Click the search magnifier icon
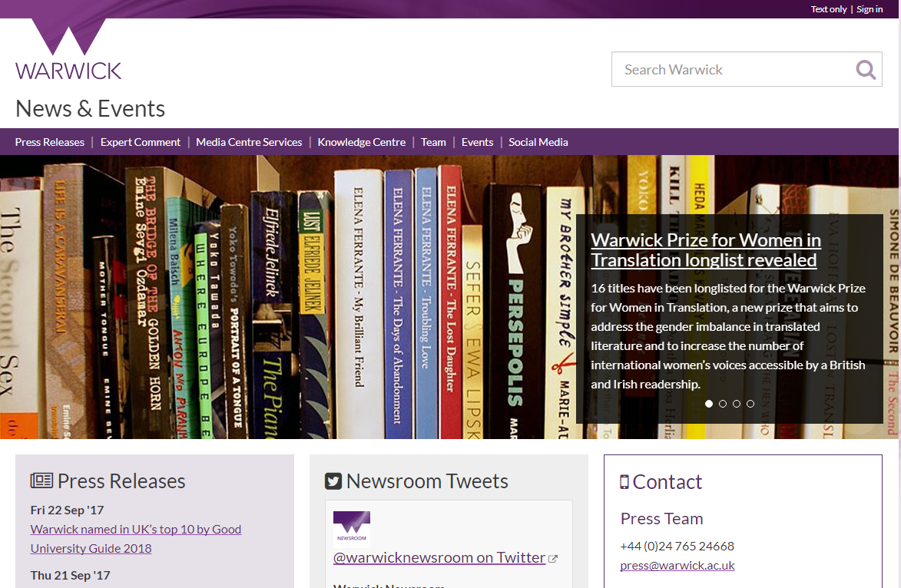 866,70
